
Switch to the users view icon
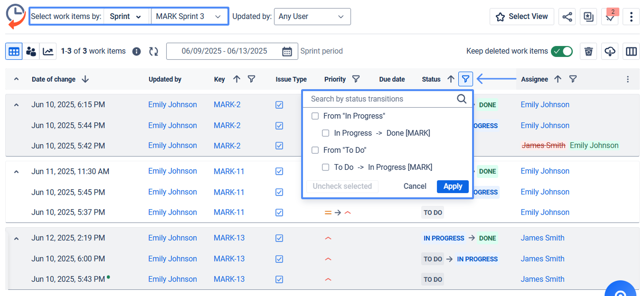(x=31, y=51)
